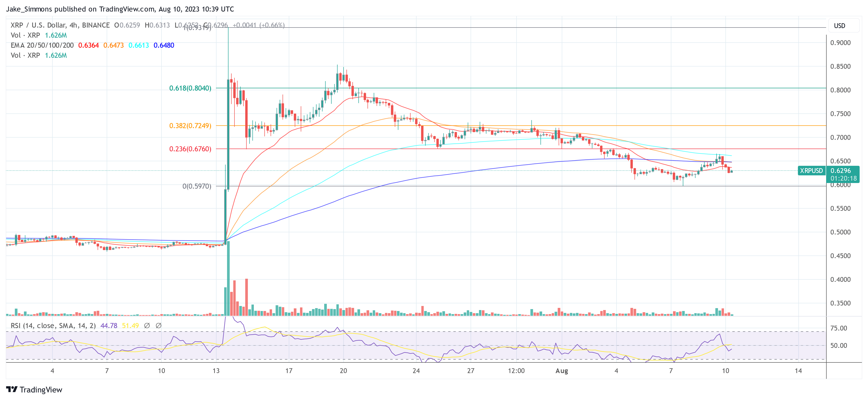868x400 pixels.
Task: Click the TradingView logo at the bottom
Action: (34, 389)
